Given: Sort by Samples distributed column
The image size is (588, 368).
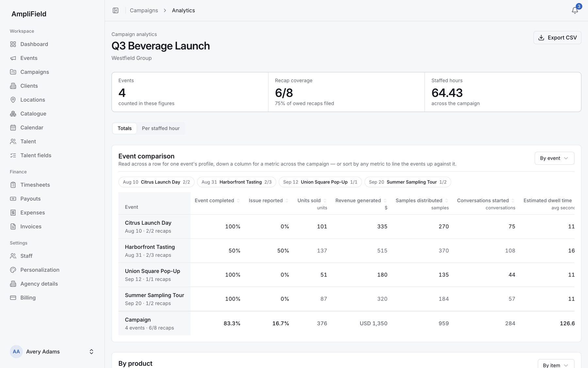Looking at the screenshot, I should [x=422, y=201].
